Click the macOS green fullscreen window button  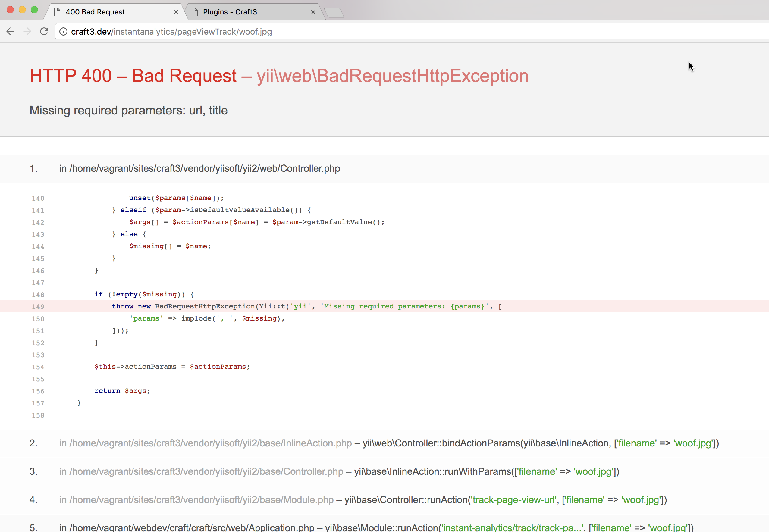pyautogui.click(x=34, y=10)
